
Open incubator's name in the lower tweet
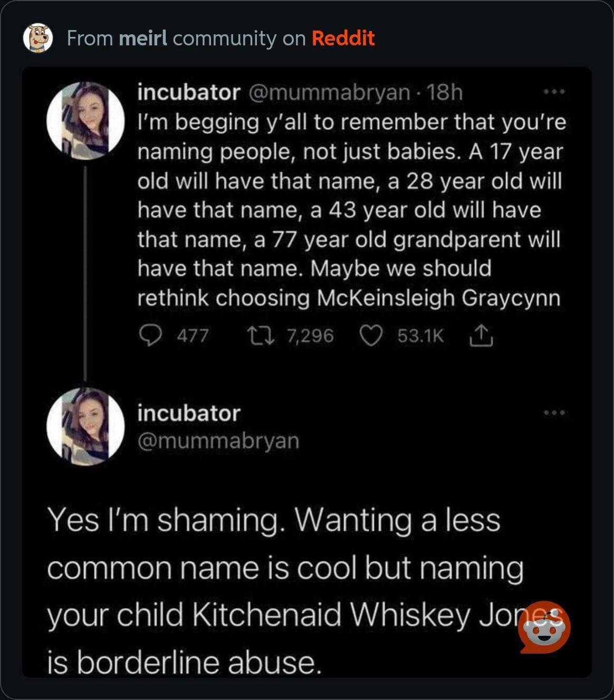pyautogui.click(x=188, y=413)
